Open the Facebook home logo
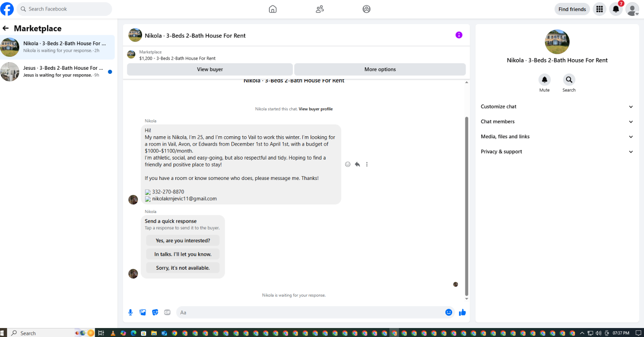 [x=7, y=9]
